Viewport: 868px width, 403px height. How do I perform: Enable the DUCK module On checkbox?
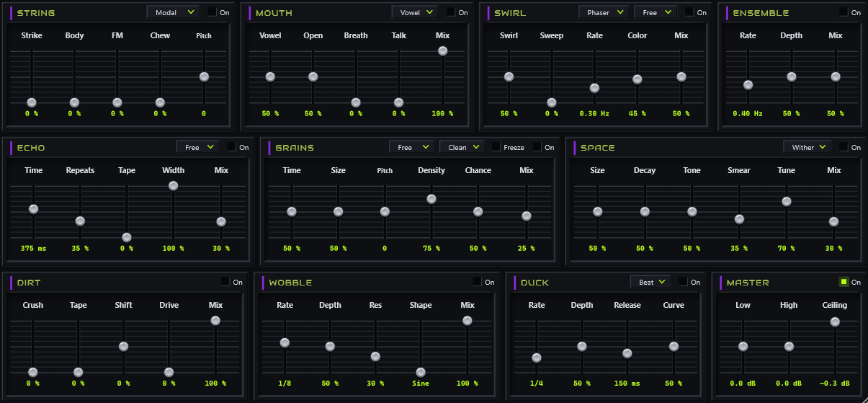(683, 282)
